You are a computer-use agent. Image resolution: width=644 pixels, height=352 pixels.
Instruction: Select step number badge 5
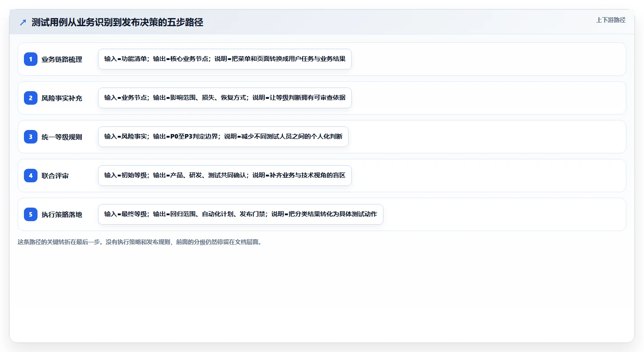click(31, 214)
